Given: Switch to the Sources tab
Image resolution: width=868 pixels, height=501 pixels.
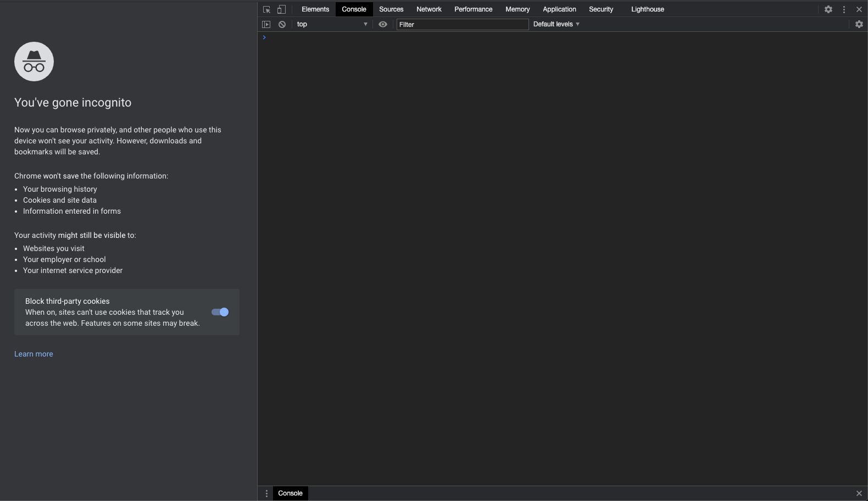Looking at the screenshot, I should (x=391, y=9).
